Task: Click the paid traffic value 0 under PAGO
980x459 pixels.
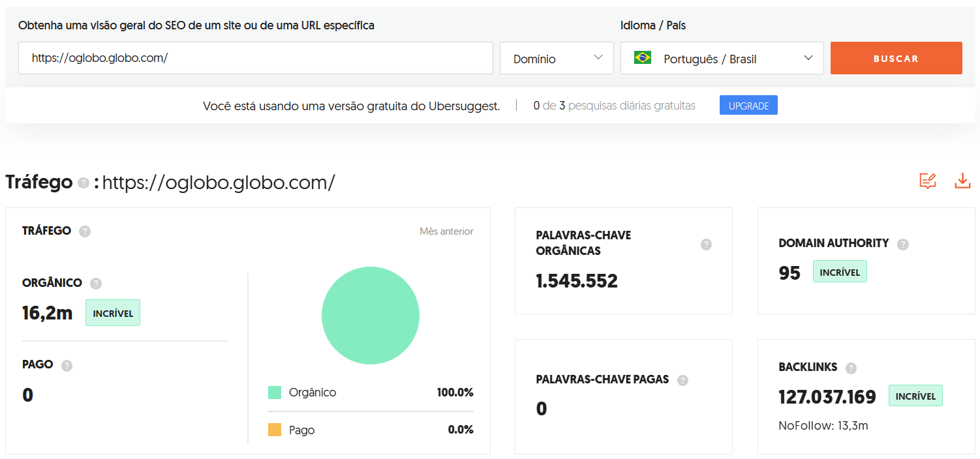Action: 27,395
